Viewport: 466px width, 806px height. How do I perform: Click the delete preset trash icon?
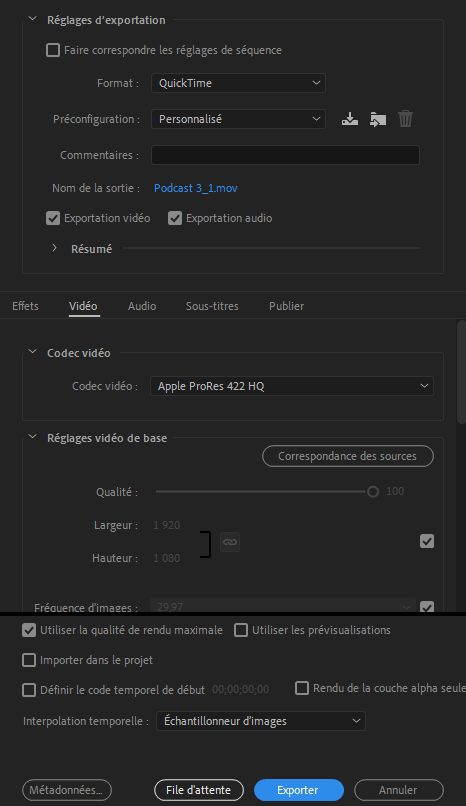click(x=405, y=119)
